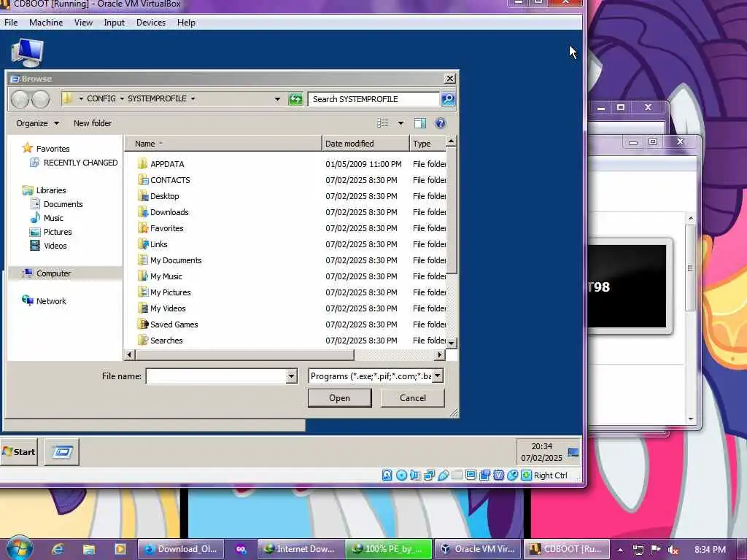The image size is (747, 560).
Task: Close the Browse dialog
Action: pyautogui.click(x=449, y=79)
